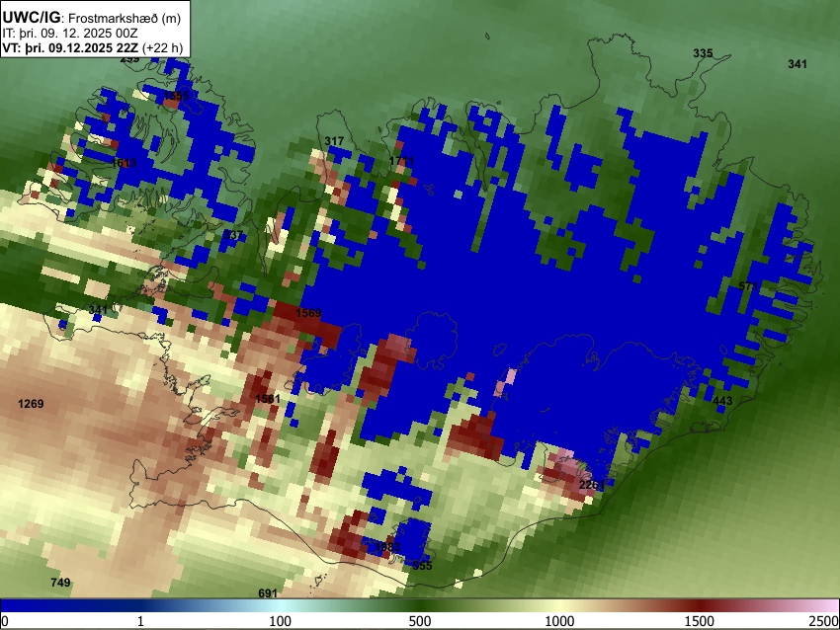This screenshot has height=630, width=840.
Task: Click the legend tick label 0
Action: (5, 621)
